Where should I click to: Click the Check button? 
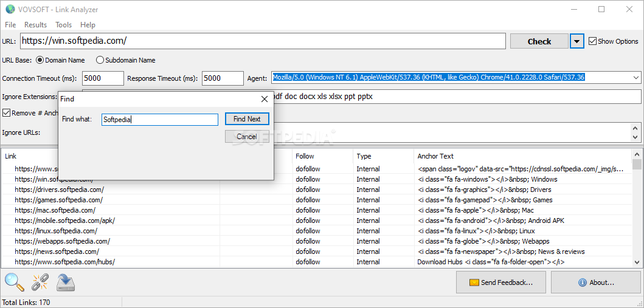click(539, 41)
